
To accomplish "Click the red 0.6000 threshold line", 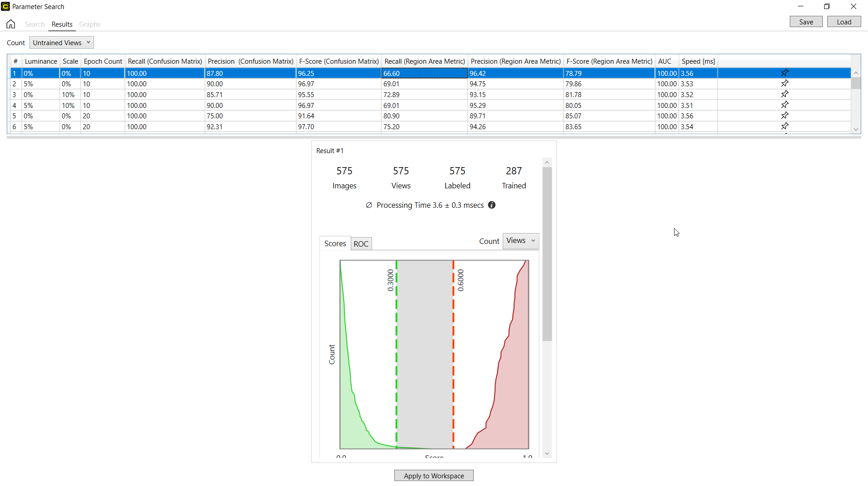I will pos(453,361).
